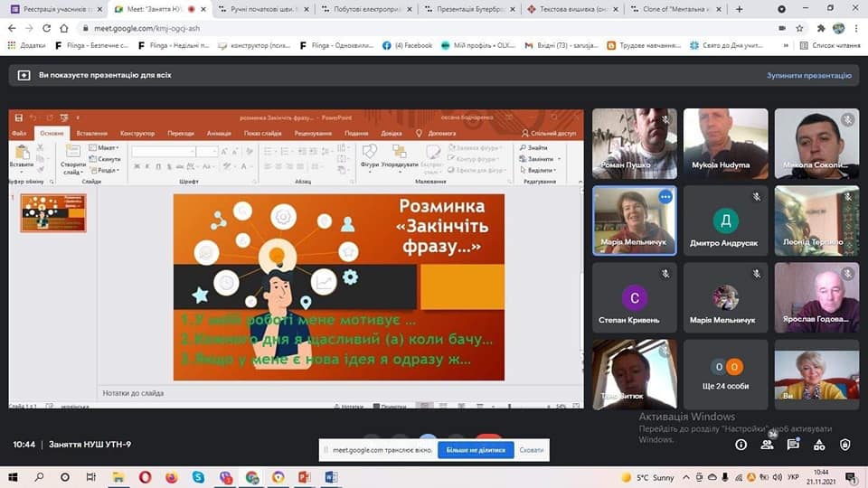Show the participants list in Meet

point(767,445)
